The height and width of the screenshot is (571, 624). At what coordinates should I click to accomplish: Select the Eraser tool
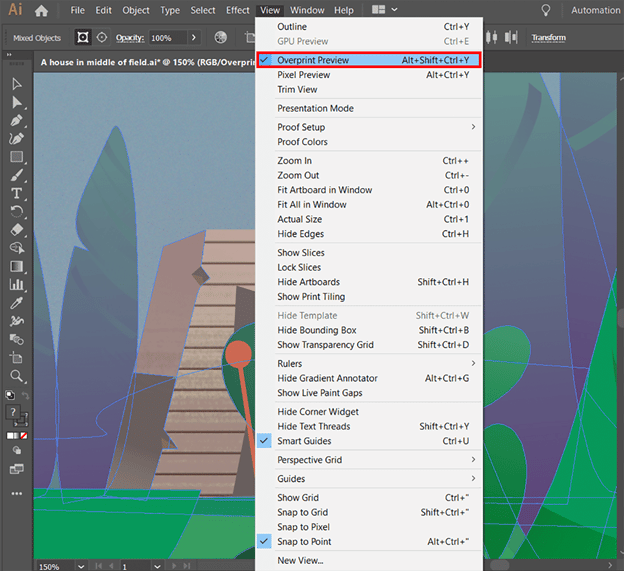17,229
